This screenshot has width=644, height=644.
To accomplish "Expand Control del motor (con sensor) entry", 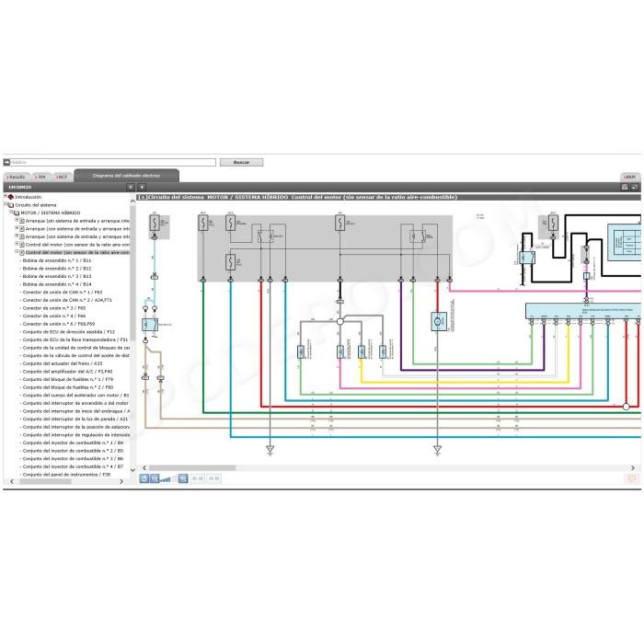I will (17, 244).
